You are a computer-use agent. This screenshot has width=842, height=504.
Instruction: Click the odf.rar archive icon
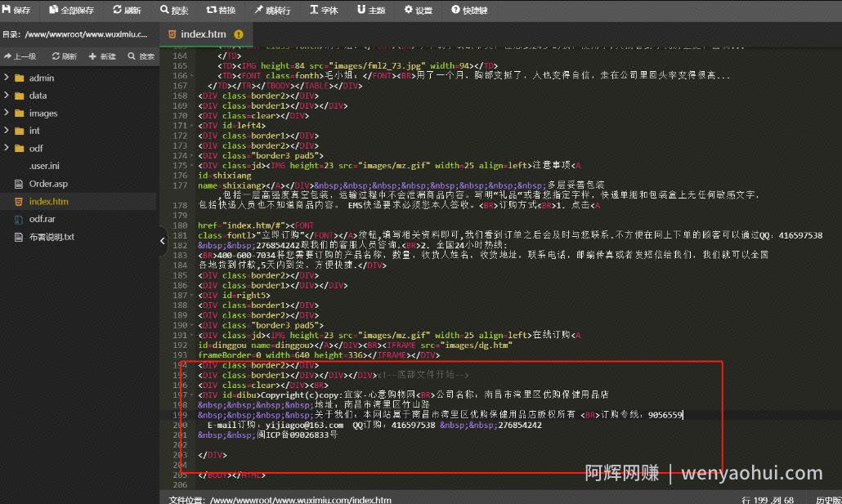pyautogui.click(x=19, y=220)
